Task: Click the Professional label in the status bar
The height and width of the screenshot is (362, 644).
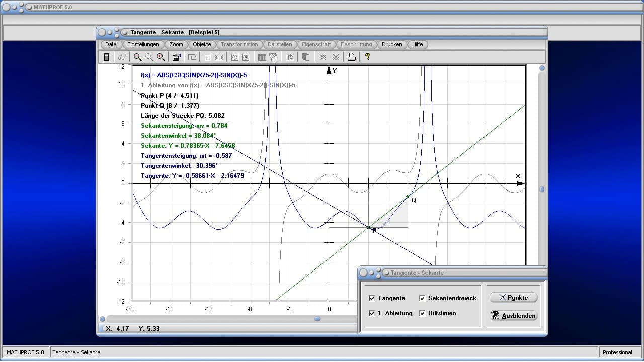Action: [617, 352]
